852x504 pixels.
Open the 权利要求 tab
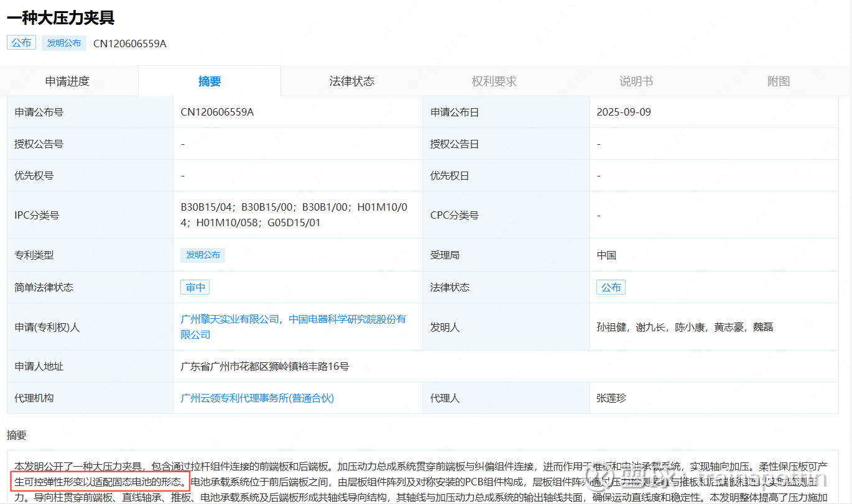[x=494, y=81]
